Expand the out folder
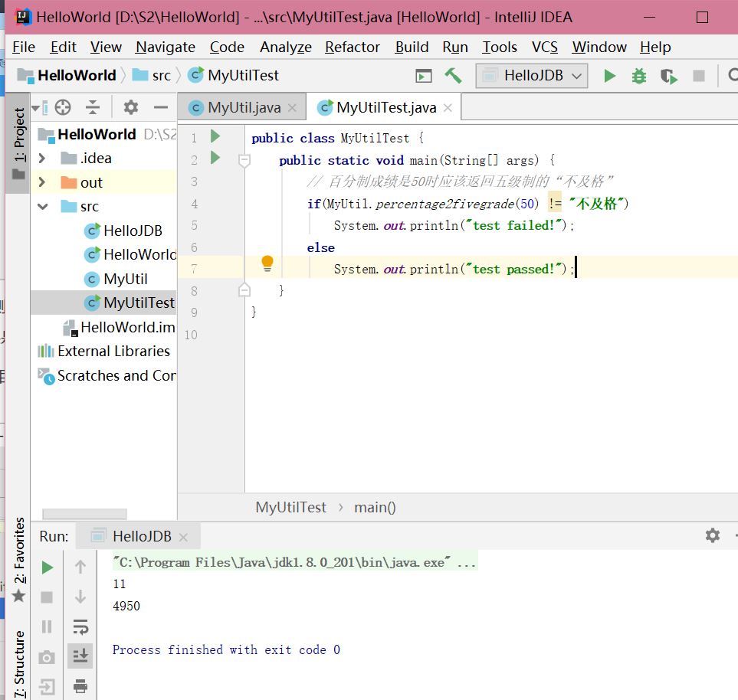 pyautogui.click(x=42, y=182)
